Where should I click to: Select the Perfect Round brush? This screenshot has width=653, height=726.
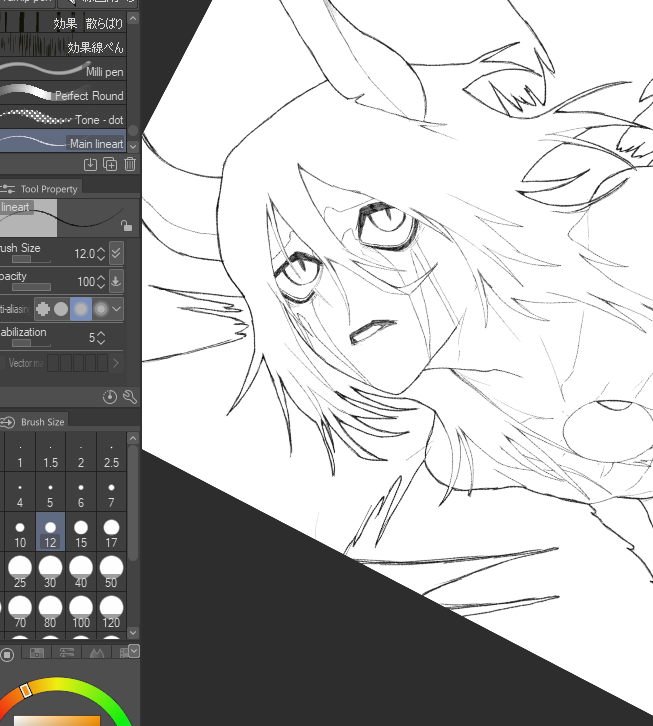coord(63,95)
